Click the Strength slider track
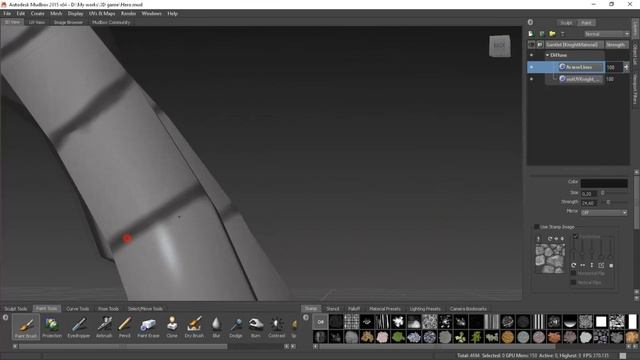 point(614,202)
